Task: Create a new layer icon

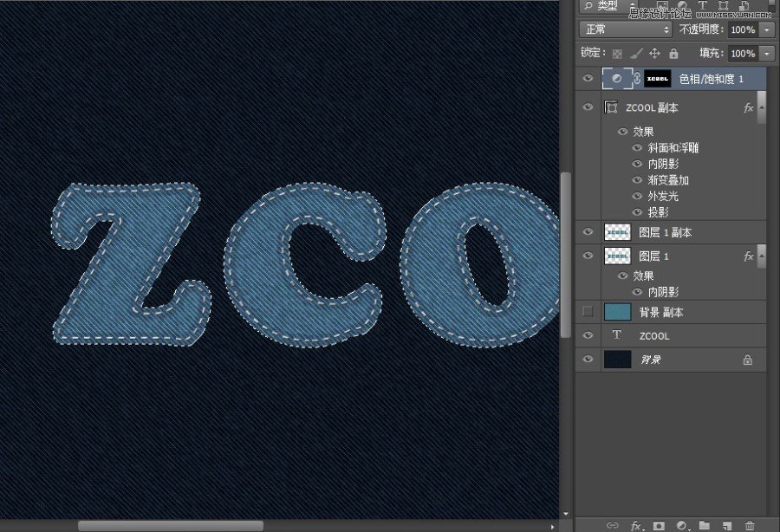Action: [x=727, y=526]
